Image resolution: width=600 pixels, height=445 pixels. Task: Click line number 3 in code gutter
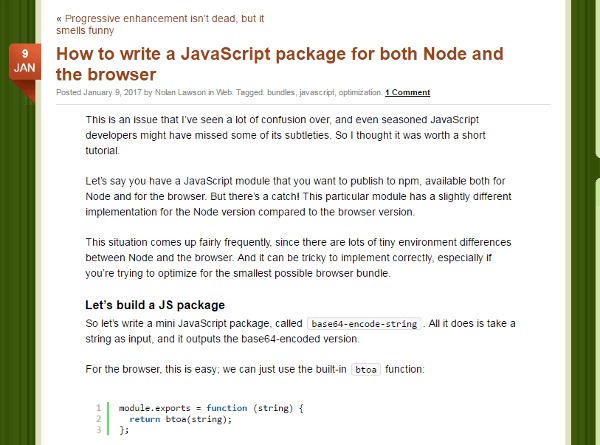pos(99,430)
